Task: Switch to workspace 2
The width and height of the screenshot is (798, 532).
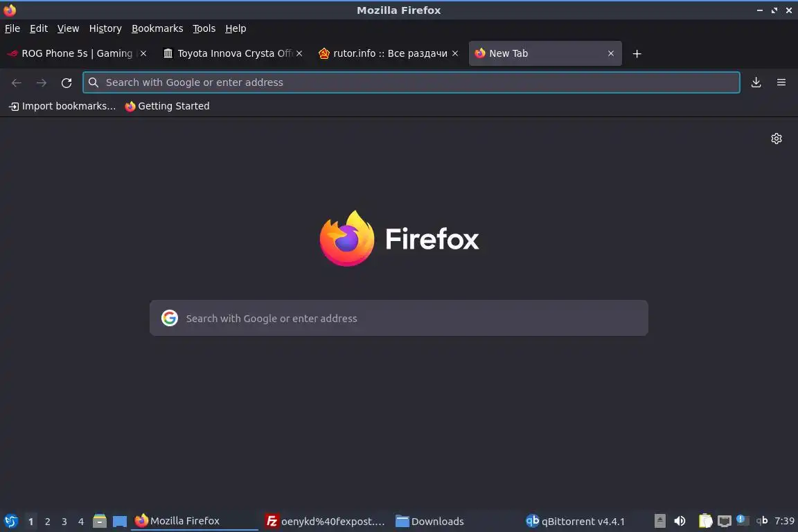Action: click(47, 522)
